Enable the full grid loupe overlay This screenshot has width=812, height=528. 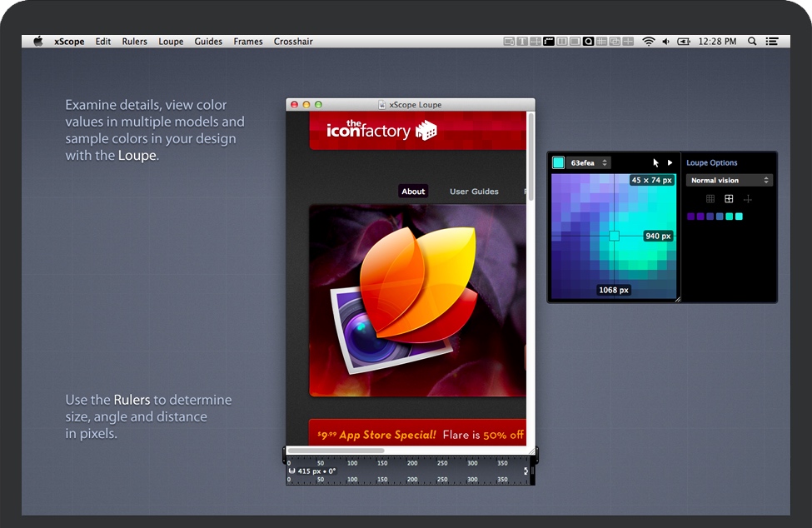tap(710, 199)
